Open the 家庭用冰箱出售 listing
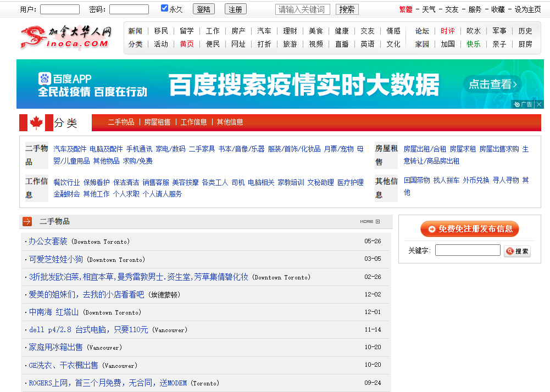Viewport: 550px width, 392px height. pyautogui.click(x=56, y=347)
